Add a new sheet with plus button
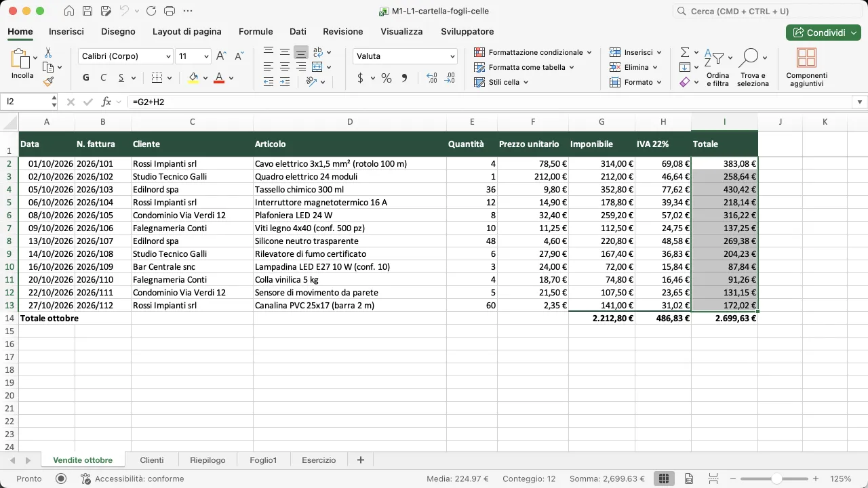868x488 pixels. click(360, 460)
